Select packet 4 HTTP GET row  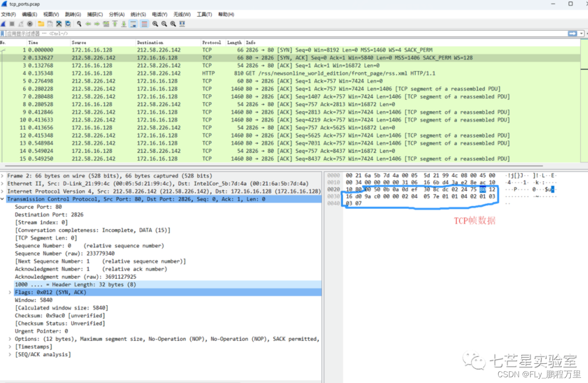(290, 73)
